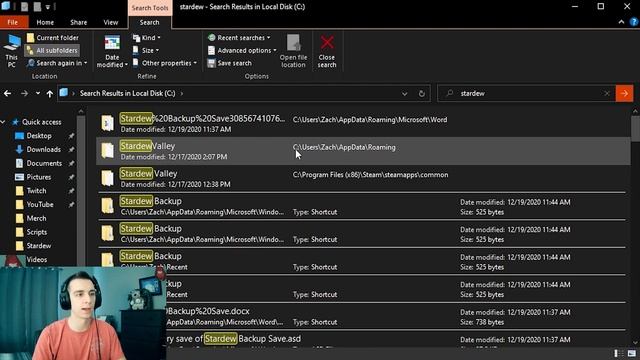Open Stardew folder in navigation pane
The height and width of the screenshot is (360, 640).
pyautogui.click(x=38, y=246)
